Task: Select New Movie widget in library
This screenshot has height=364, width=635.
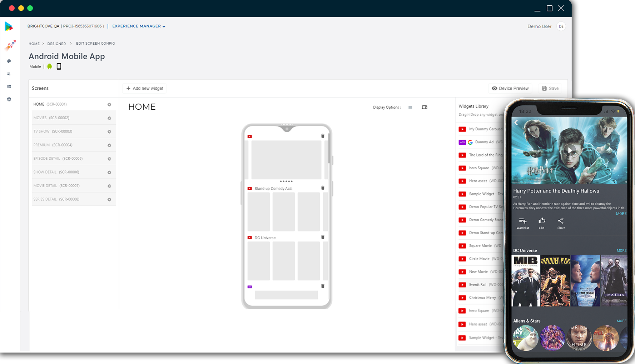Action: [481, 272]
